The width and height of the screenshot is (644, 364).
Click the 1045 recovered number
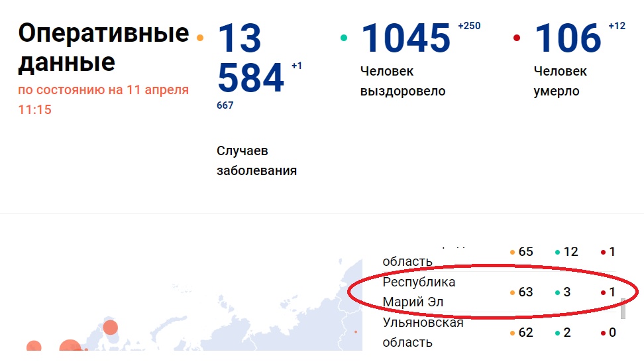click(x=405, y=38)
